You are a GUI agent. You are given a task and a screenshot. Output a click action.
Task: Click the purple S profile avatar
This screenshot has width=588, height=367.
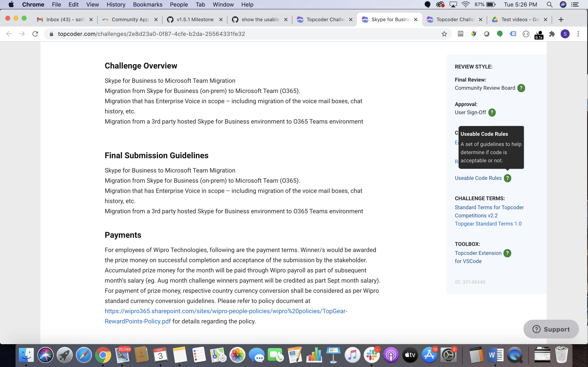(565, 34)
